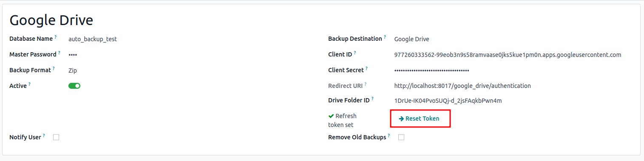The height and width of the screenshot is (161, 644).
Task: Click the Reset Token button
Action: (x=419, y=119)
